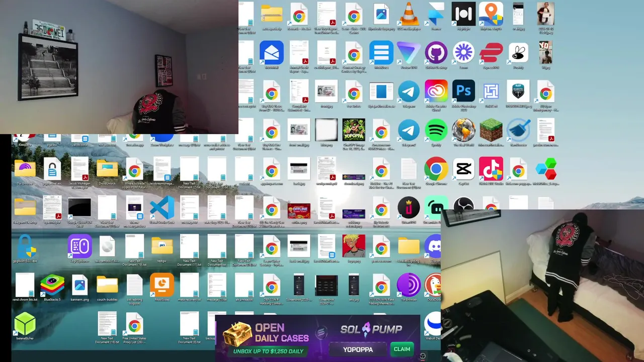Open the Telegram Desktop folder
Image resolution: width=644 pixels, height=362 pixels.
coord(25,208)
